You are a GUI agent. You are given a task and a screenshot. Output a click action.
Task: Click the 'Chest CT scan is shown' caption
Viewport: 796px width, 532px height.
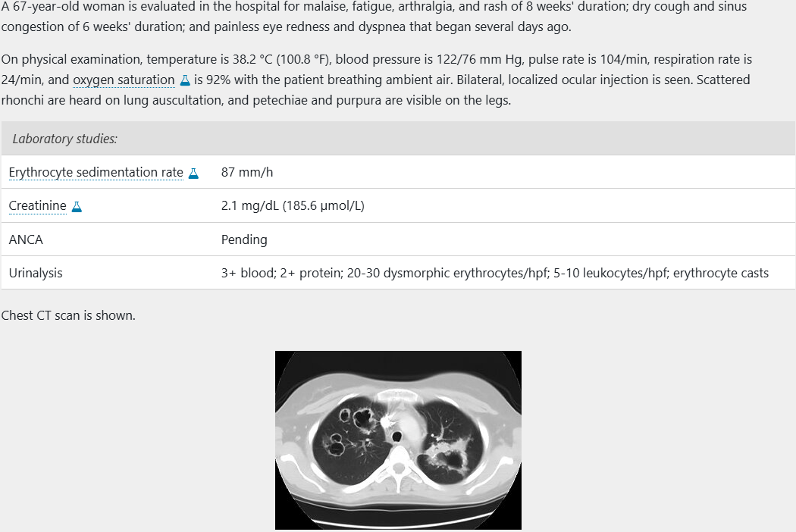point(68,315)
